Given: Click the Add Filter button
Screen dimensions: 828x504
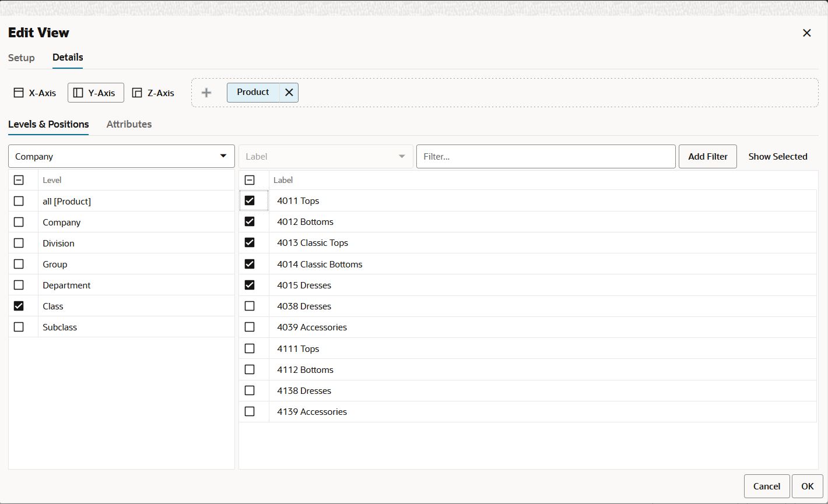Looking at the screenshot, I should pyautogui.click(x=707, y=156).
